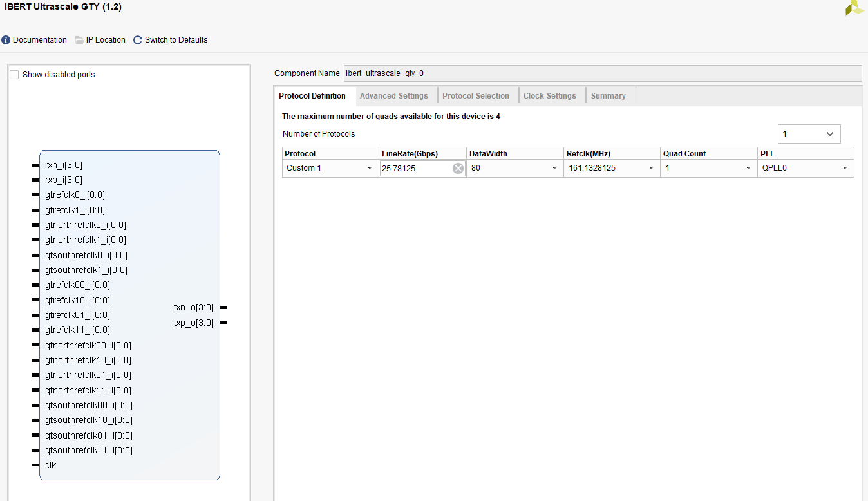Click the PLL column header
This screenshot has width=868, height=501.
806,154
